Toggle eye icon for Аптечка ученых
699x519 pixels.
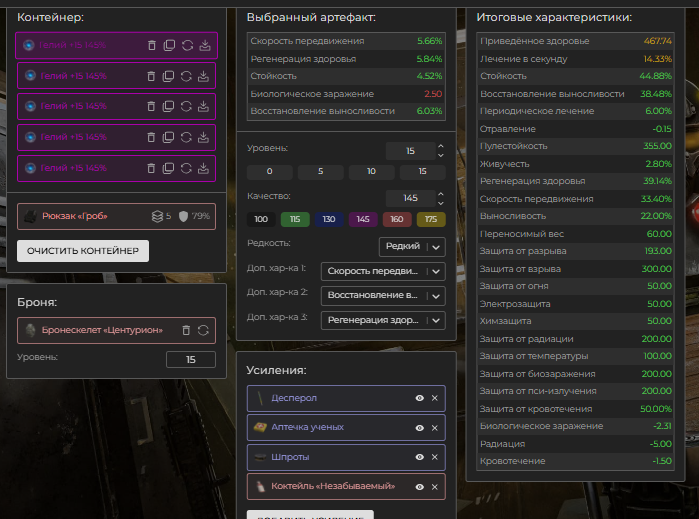click(x=420, y=427)
